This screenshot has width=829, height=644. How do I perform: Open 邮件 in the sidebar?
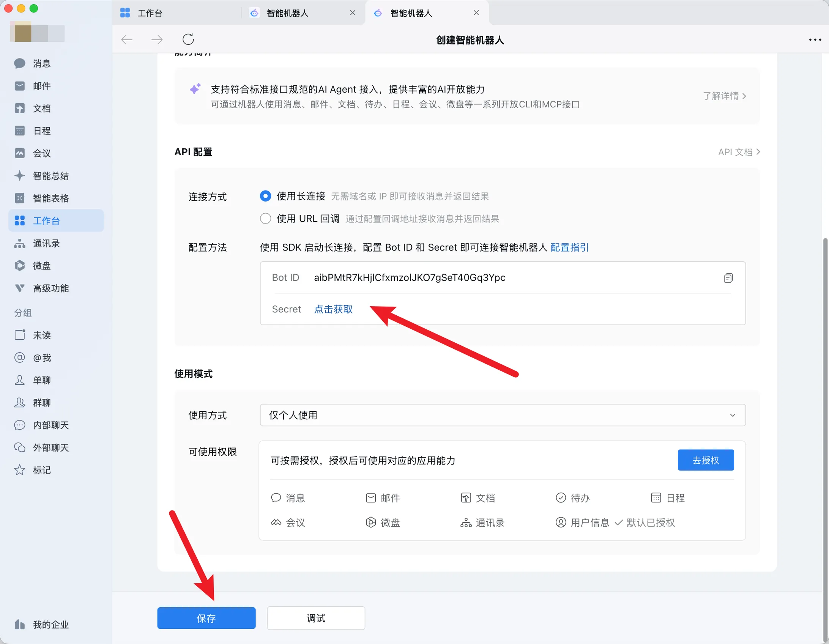(56, 86)
